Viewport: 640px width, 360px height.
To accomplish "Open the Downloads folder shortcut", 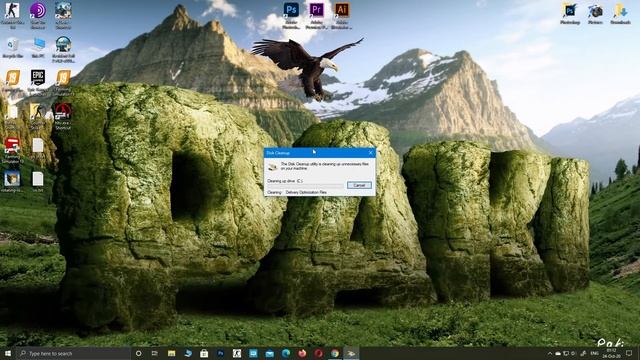I will [620, 14].
